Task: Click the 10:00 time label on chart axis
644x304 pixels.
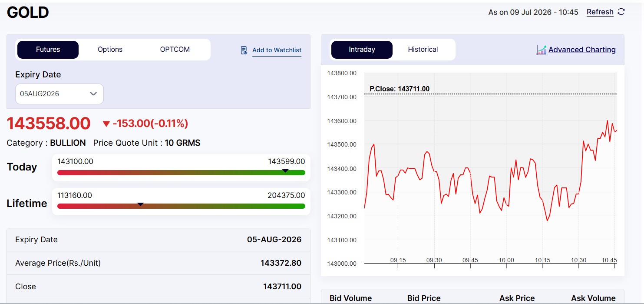Action: tap(506, 260)
